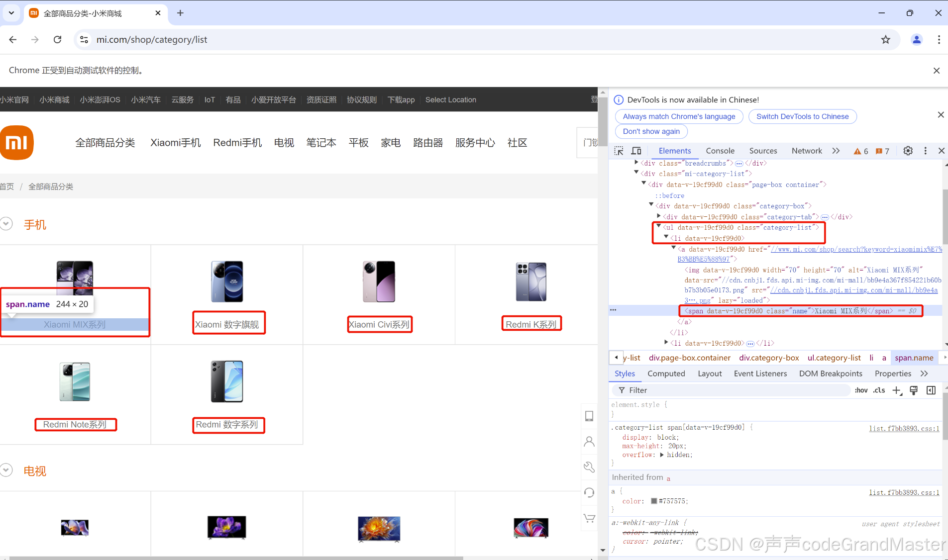Click the warnings count triangle icon
This screenshot has height=560, width=948.
pyautogui.click(x=857, y=151)
